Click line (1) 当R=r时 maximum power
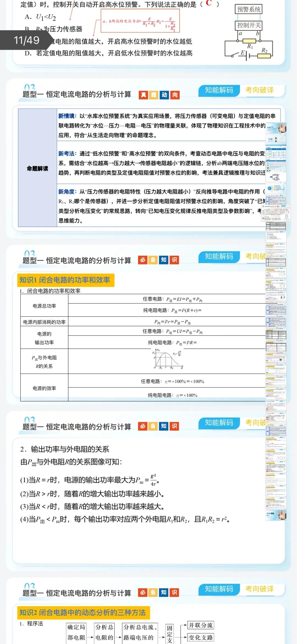The image size is (297, 644). coord(90,479)
